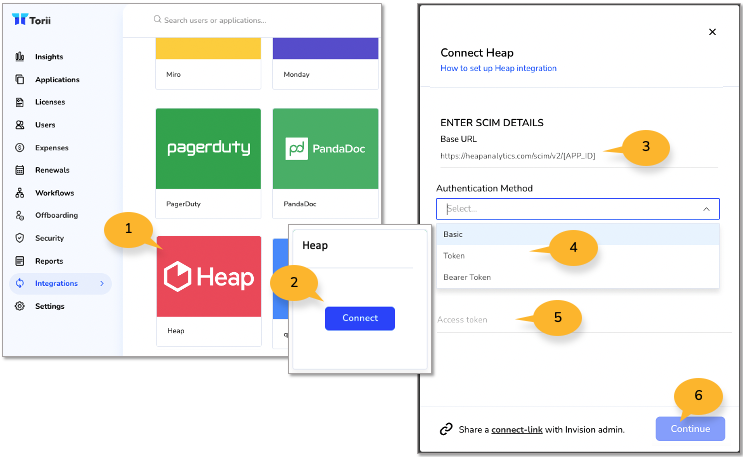
Task: Choose Bearer Token option
Action: [578, 277]
